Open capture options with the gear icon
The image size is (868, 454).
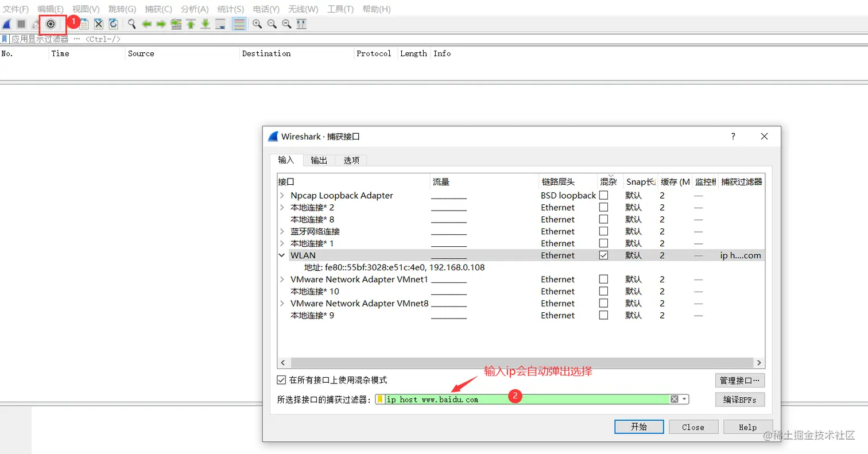pos(51,24)
